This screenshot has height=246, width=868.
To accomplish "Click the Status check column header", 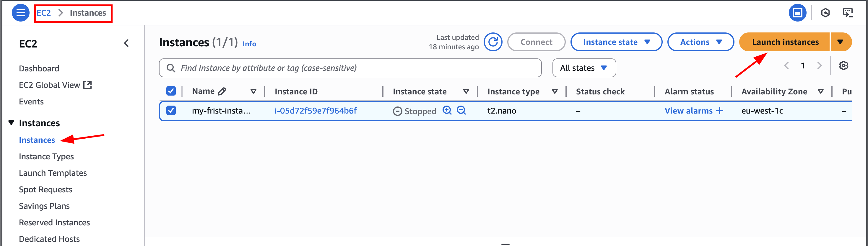I will pos(600,91).
